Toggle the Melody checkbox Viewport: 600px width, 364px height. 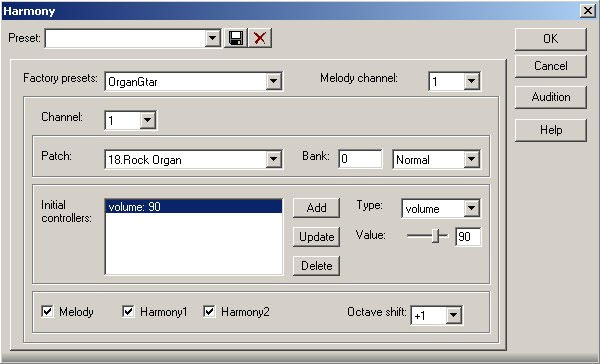(x=47, y=311)
